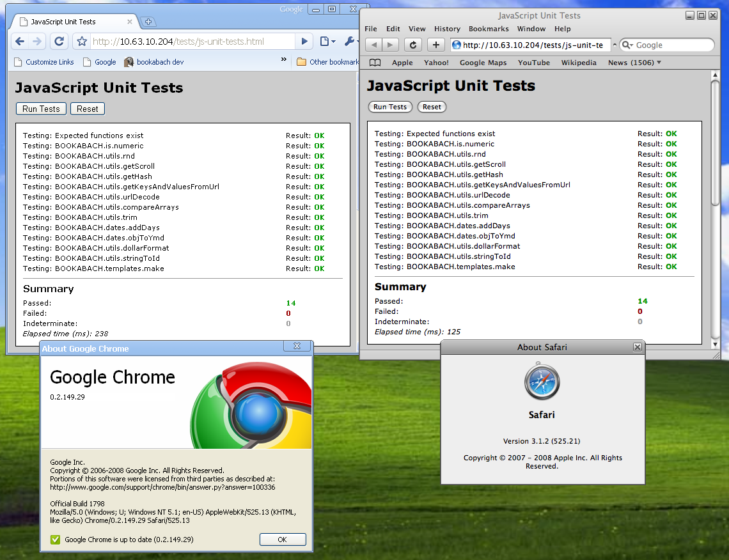Click Safari's globe site icon
The image size is (729, 560).
pos(457,45)
